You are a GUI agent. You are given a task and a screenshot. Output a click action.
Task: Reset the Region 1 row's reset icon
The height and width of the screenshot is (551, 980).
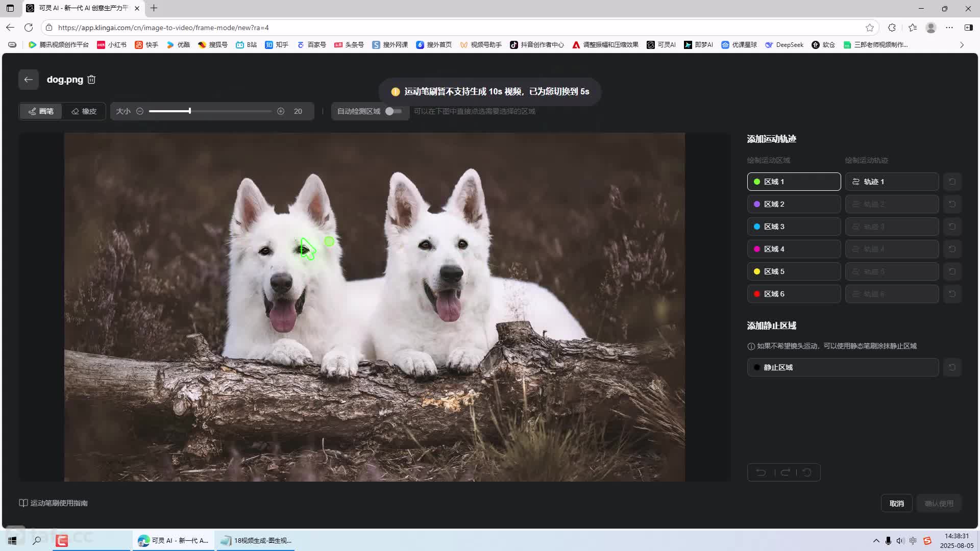952,182
